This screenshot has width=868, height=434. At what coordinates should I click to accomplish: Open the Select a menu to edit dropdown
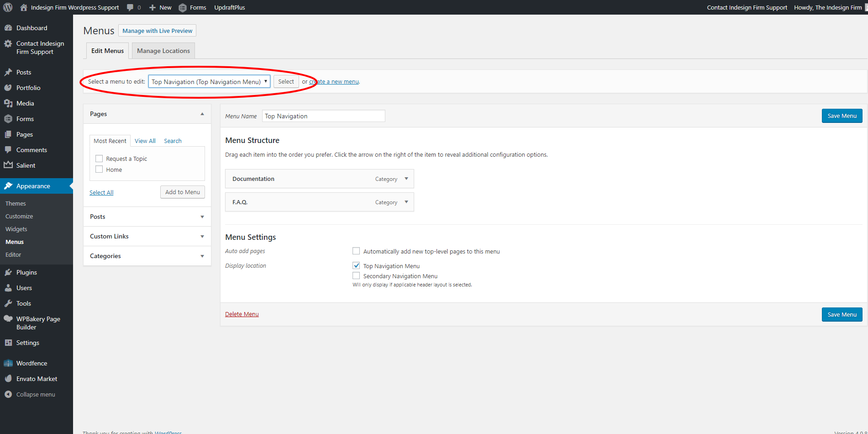209,81
